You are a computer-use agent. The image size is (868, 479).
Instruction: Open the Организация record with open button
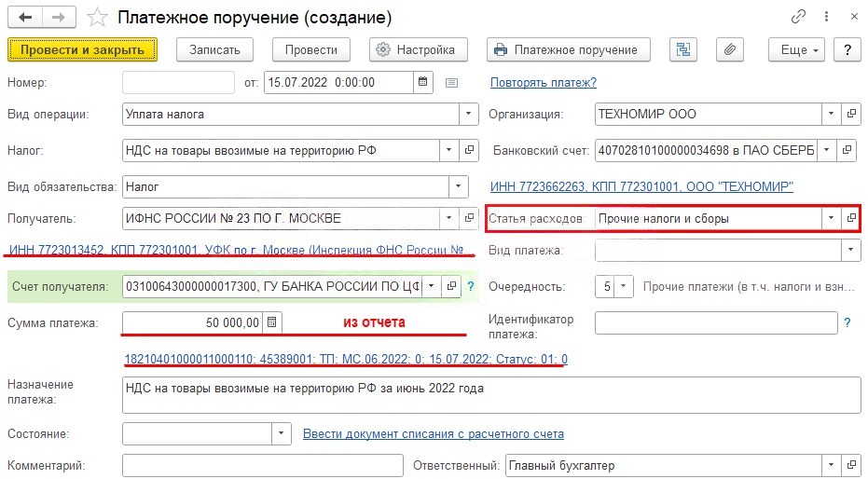click(x=850, y=115)
